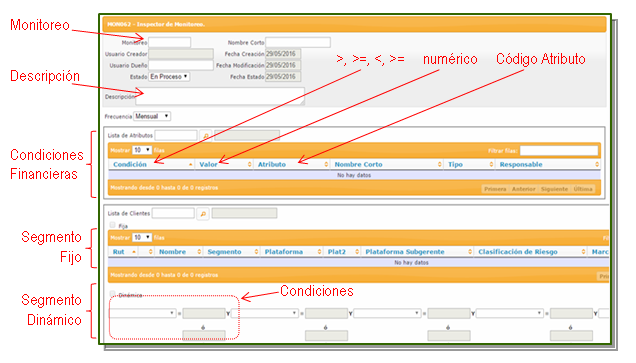Jump to Primera page of attributes

coord(495,189)
